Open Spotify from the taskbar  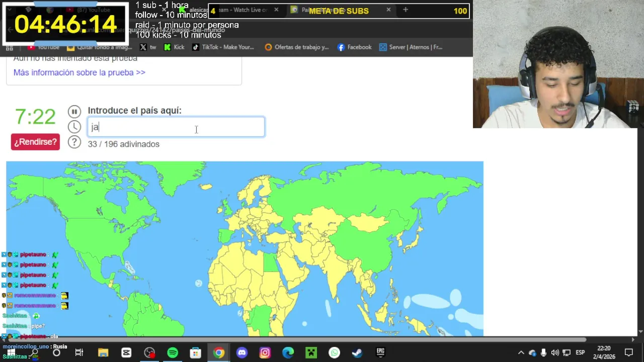pos(173,353)
